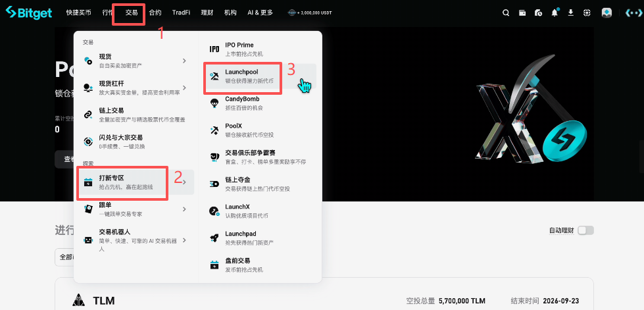Click the 交易机器人 robot icon
The width and height of the screenshot is (644, 310).
(88, 240)
